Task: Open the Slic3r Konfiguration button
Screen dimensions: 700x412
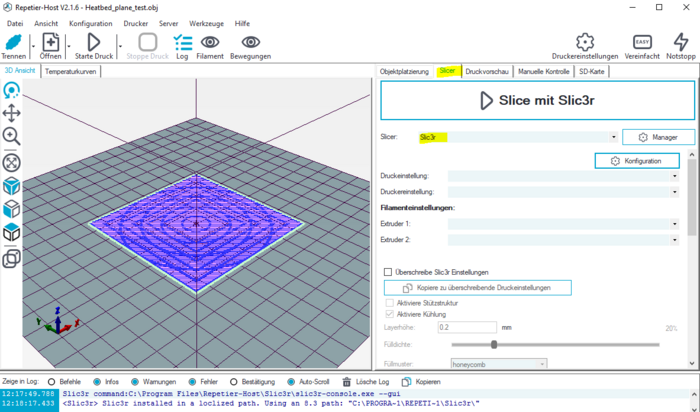Action: [x=637, y=160]
